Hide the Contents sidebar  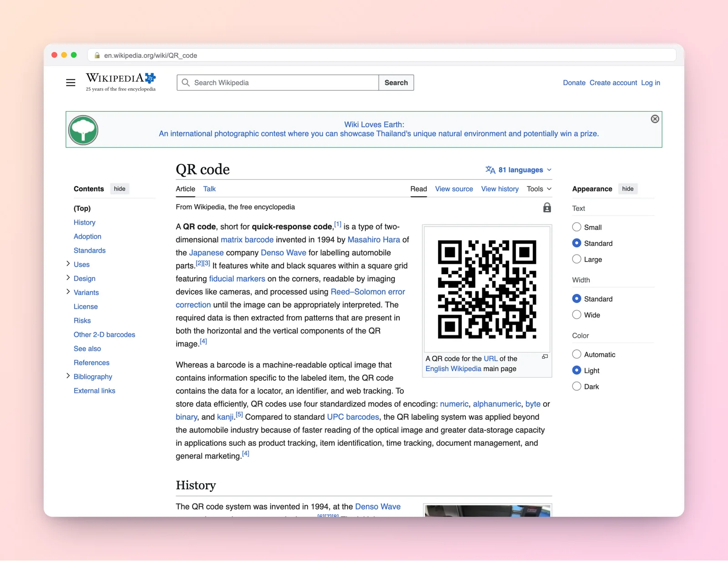[120, 189]
